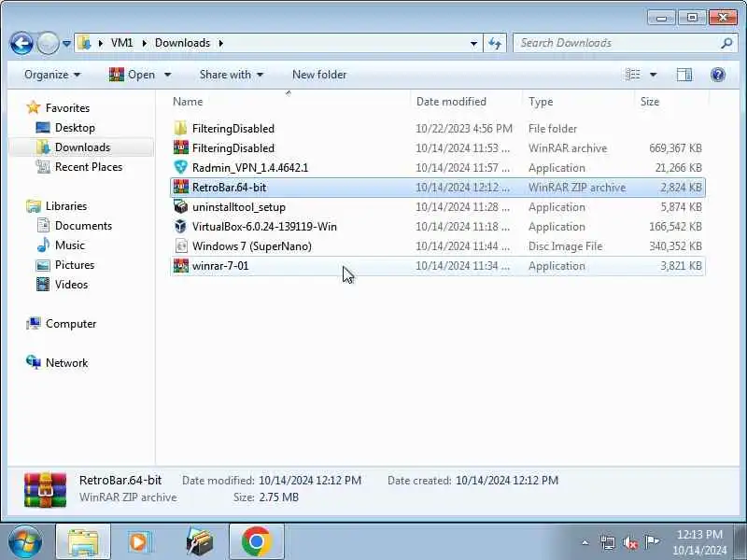747x560 pixels.
Task: Open the Organize menu
Action: coord(52,75)
